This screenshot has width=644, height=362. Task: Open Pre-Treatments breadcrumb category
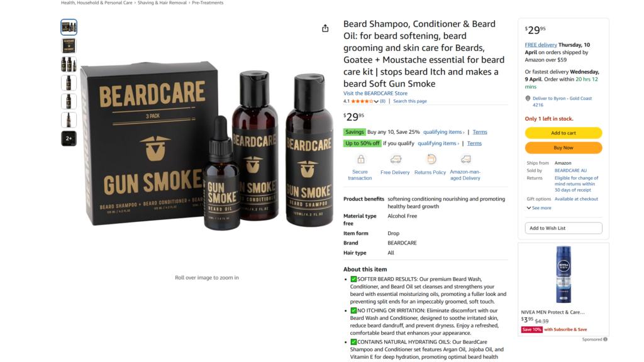pyautogui.click(x=208, y=3)
